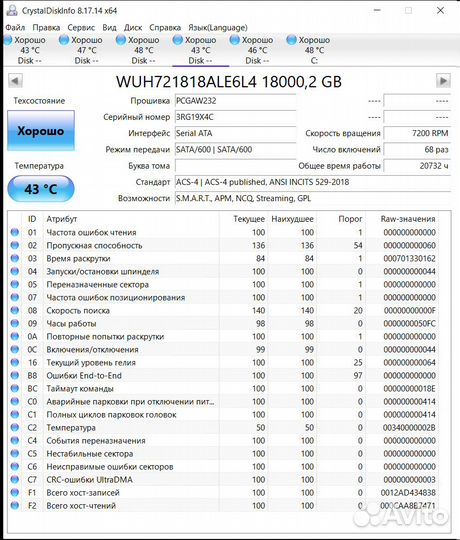This screenshot has width=460, height=540.
Task: Open the Файл menu
Action: pyautogui.click(x=15, y=28)
